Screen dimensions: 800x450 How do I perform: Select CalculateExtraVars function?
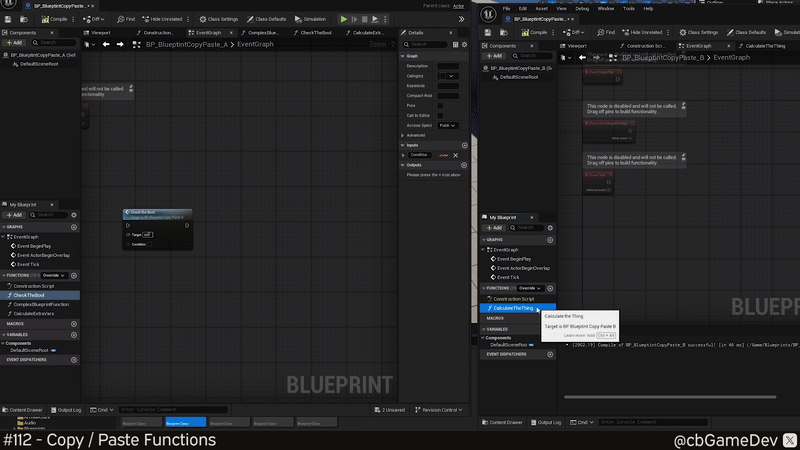pyautogui.click(x=34, y=314)
